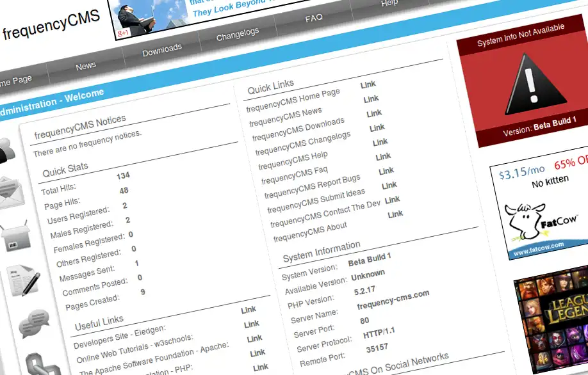Viewport: 588px width, 375px height.
Task: Follow Link for frequencyCMS Contact The Dev
Action: (392, 200)
